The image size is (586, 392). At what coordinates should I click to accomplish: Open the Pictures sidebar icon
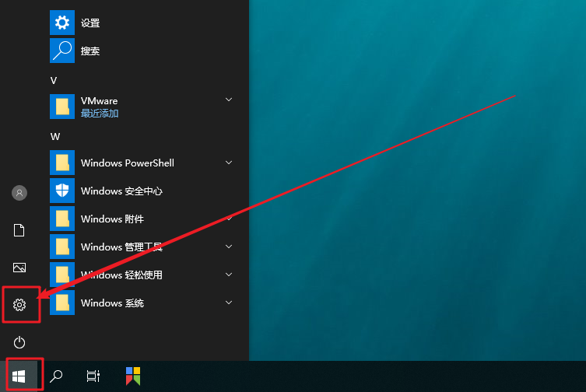click(x=20, y=268)
